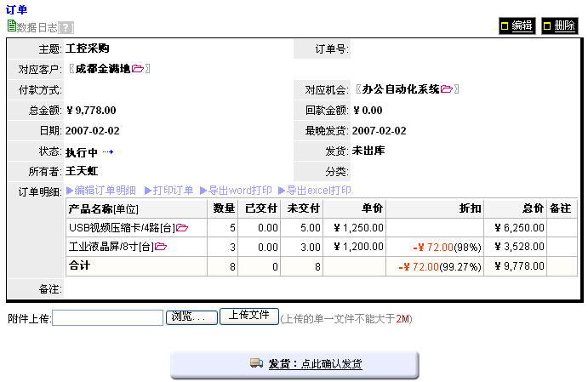Click the attachment file path input field

pos(107,317)
